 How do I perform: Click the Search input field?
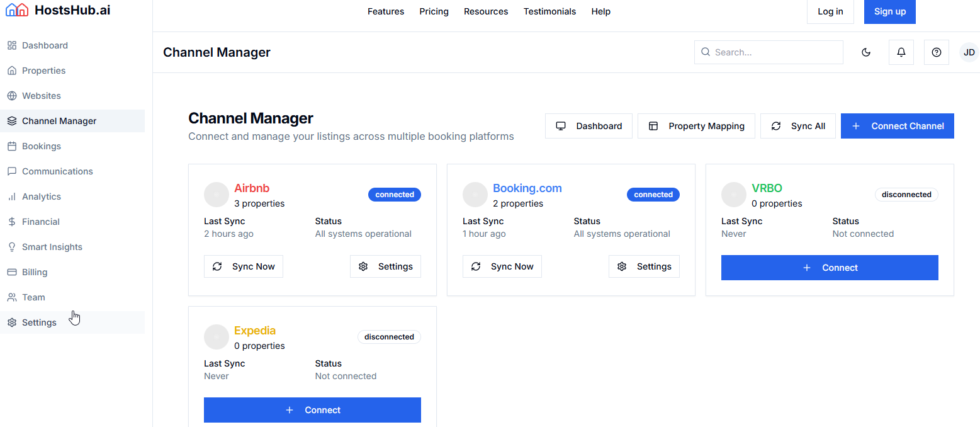point(769,52)
